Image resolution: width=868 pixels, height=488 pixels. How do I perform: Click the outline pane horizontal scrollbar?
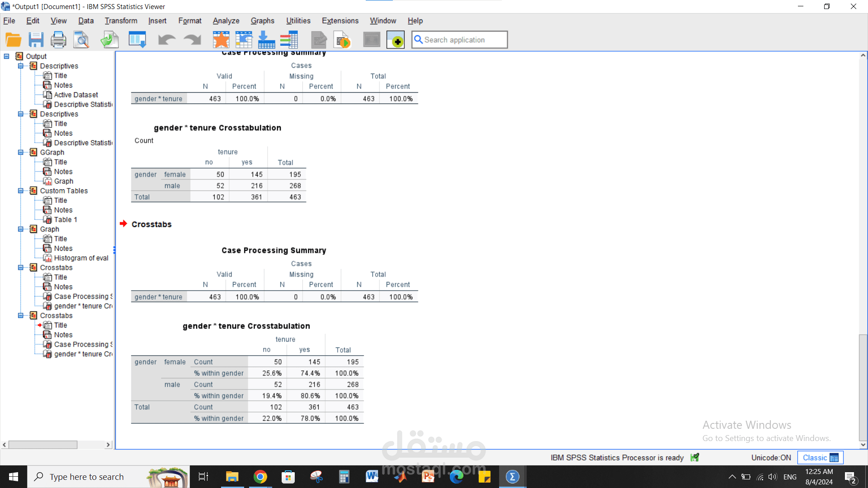[x=43, y=445]
